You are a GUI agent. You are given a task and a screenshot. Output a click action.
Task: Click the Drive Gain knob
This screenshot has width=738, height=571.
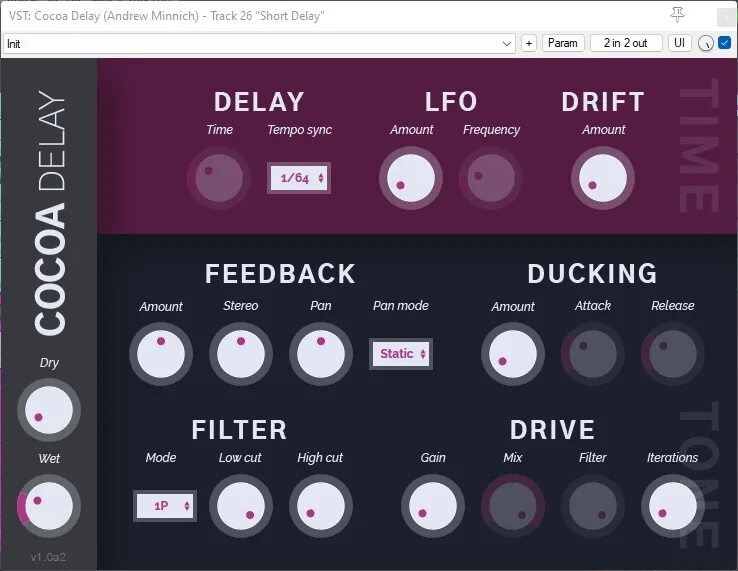(433, 506)
